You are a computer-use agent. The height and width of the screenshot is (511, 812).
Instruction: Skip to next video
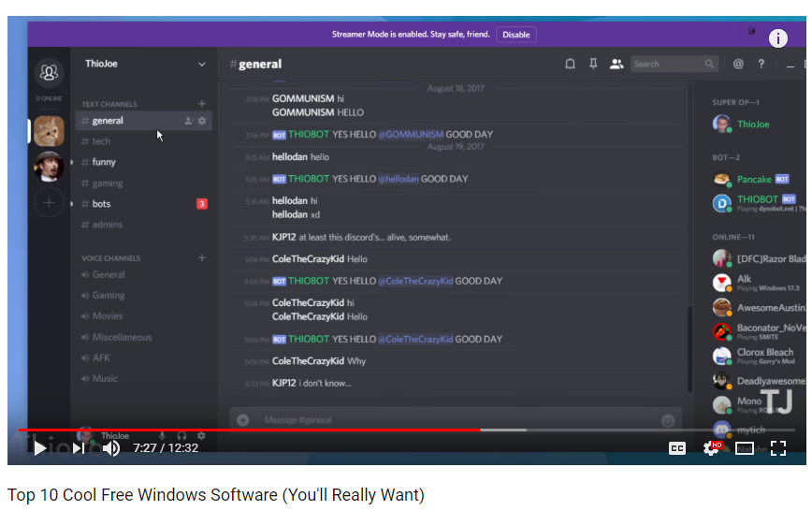tap(79, 448)
